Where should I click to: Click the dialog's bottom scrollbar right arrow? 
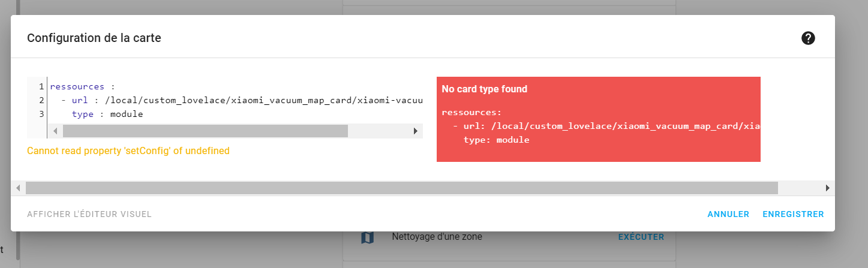click(828, 188)
